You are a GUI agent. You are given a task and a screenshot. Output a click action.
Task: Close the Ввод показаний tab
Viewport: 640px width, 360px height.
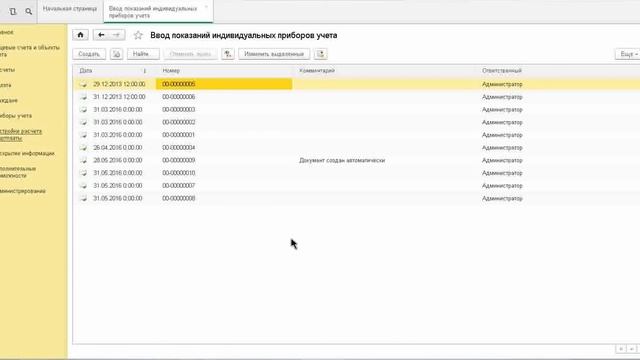pos(206,7)
